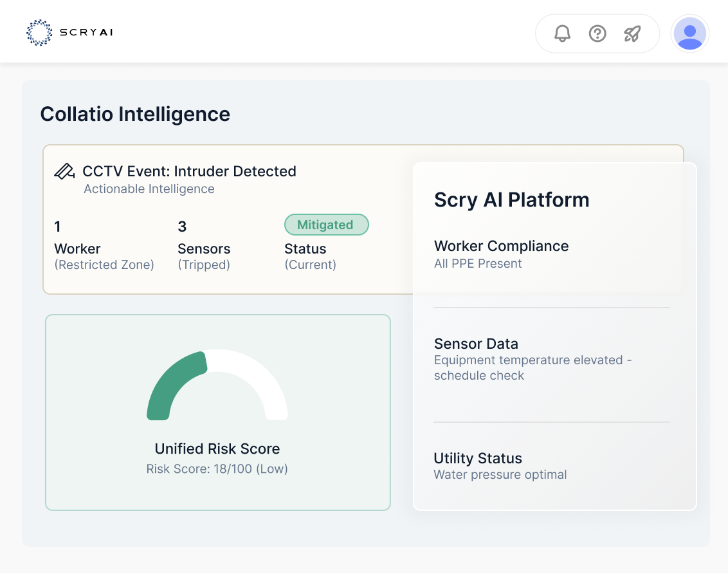The width and height of the screenshot is (728, 574).
Task: Open the Sensor Data item
Action: pos(476,344)
